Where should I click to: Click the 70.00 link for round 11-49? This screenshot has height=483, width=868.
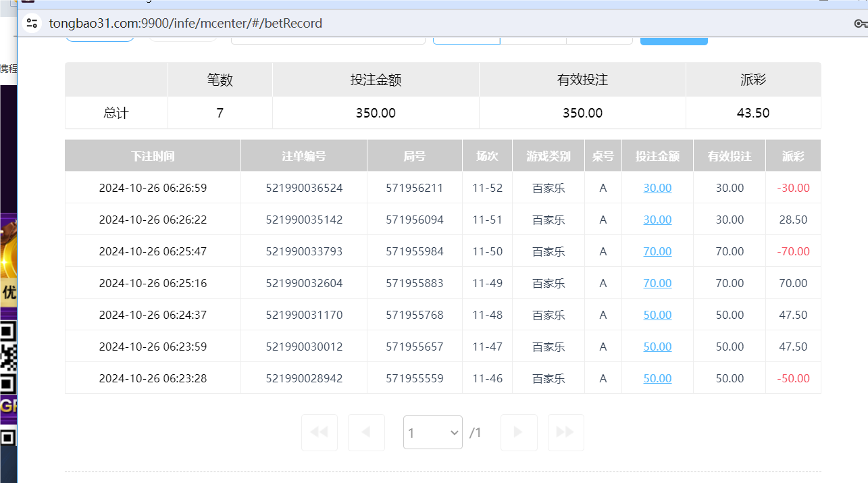point(657,282)
